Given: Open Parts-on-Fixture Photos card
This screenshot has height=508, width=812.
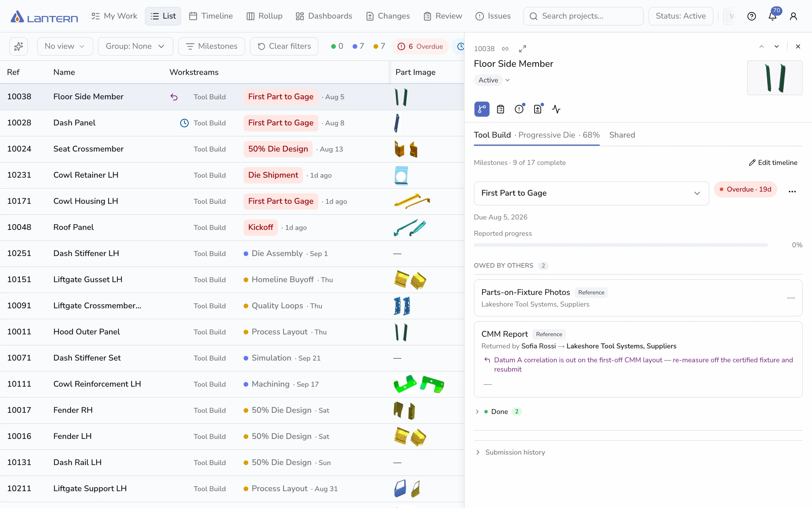Looking at the screenshot, I should click(x=638, y=298).
